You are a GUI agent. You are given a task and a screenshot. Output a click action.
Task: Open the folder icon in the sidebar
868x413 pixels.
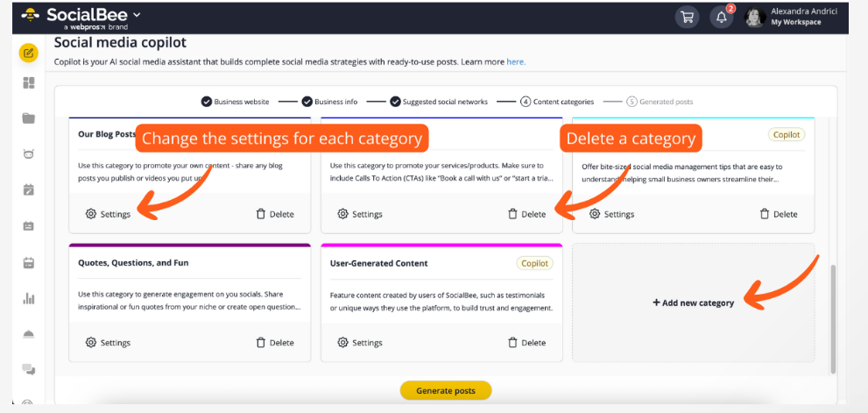click(x=28, y=118)
